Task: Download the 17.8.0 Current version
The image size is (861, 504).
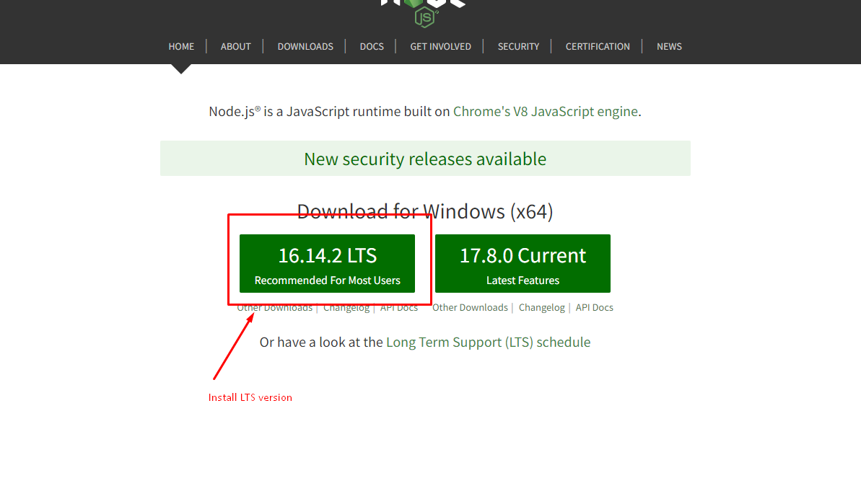Action: click(x=523, y=263)
